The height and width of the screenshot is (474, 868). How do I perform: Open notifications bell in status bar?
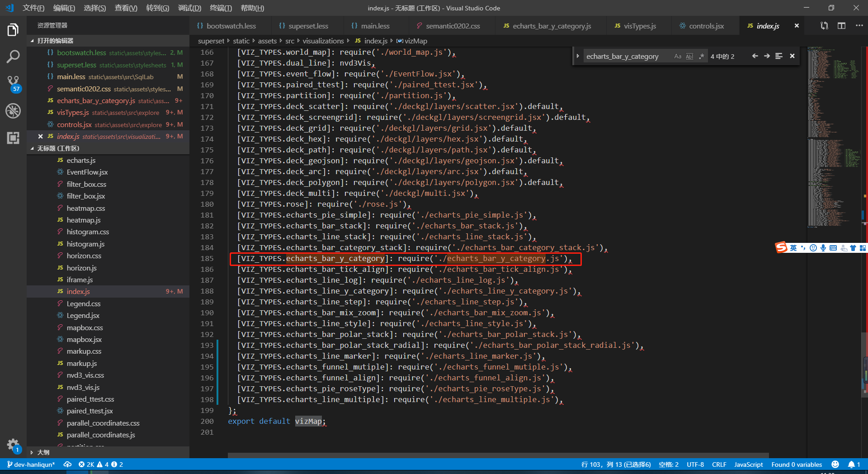854,465
